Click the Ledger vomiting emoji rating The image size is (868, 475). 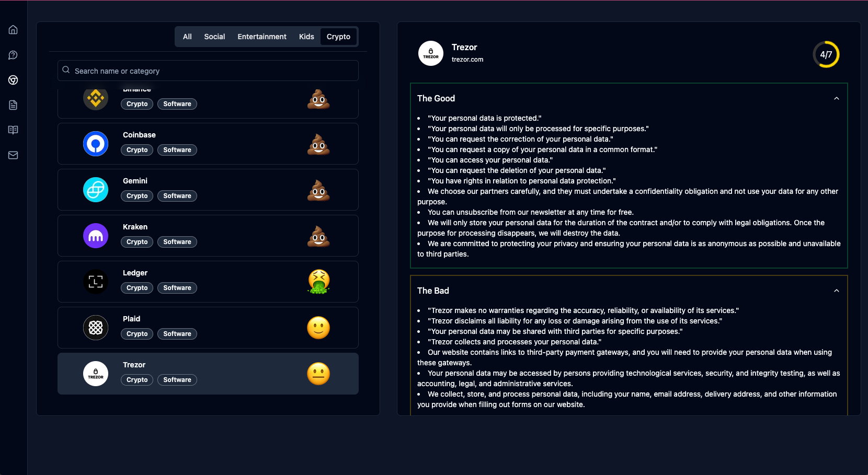point(318,282)
